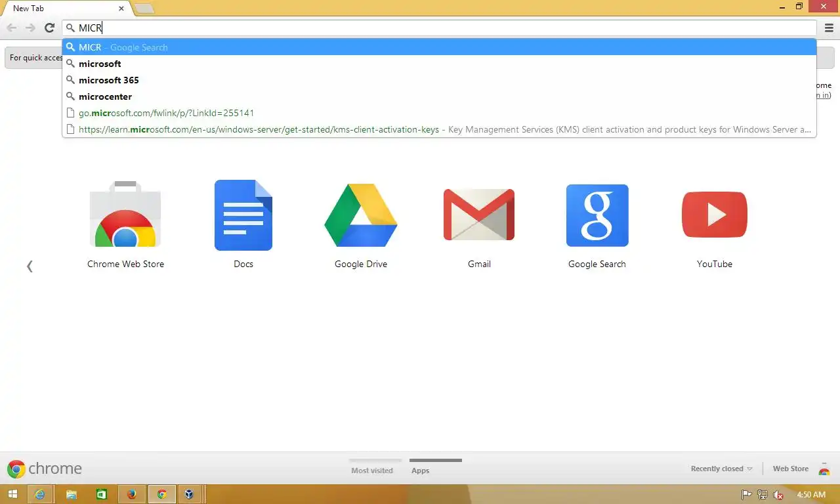Click the browser back arrow
The image size is (840, 504).
[12, 28]
